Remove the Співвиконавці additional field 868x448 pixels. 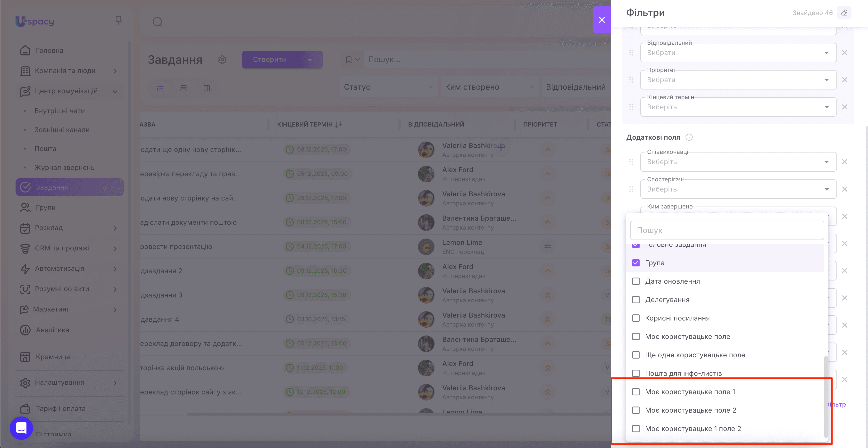pos(844,162)
